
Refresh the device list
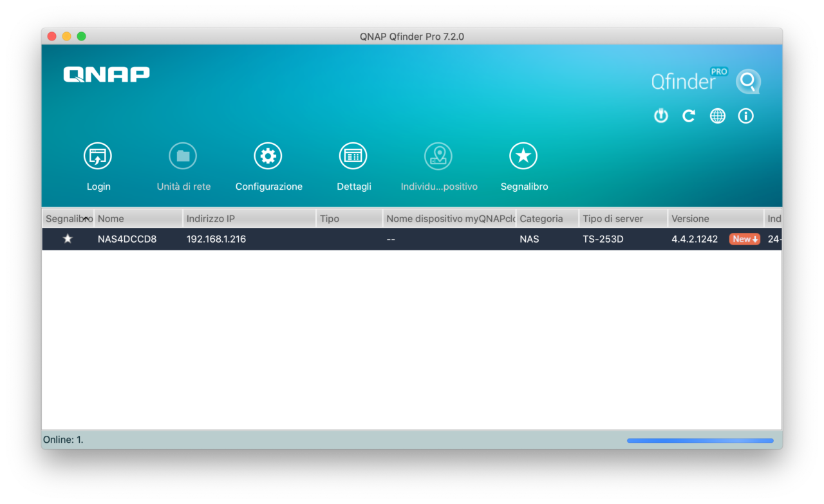689,115
